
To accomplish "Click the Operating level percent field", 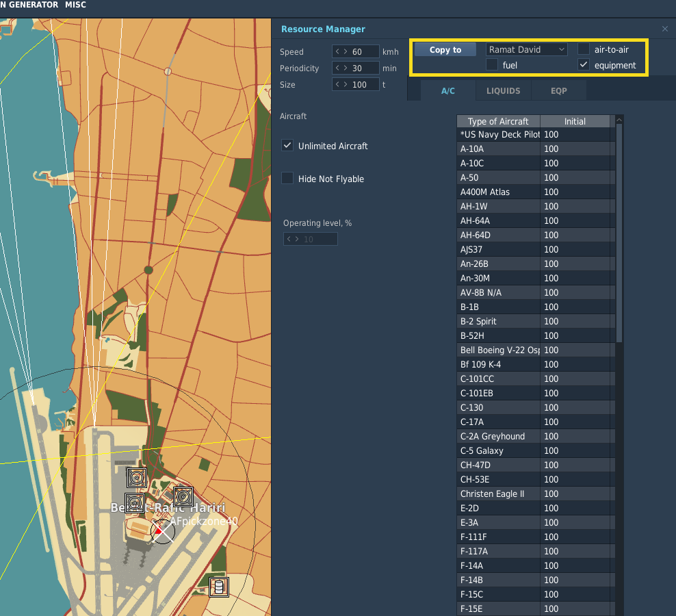I will pyautogui.click(x=311, y=239).
